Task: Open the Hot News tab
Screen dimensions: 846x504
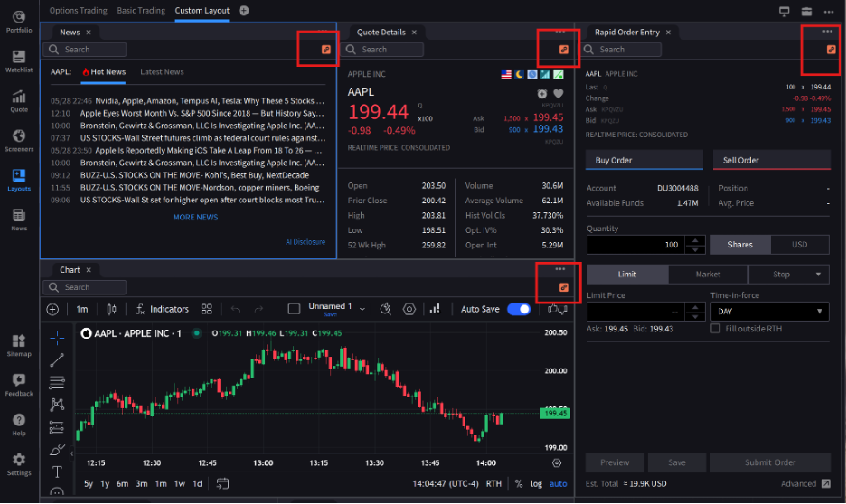Action: [104, 71]
